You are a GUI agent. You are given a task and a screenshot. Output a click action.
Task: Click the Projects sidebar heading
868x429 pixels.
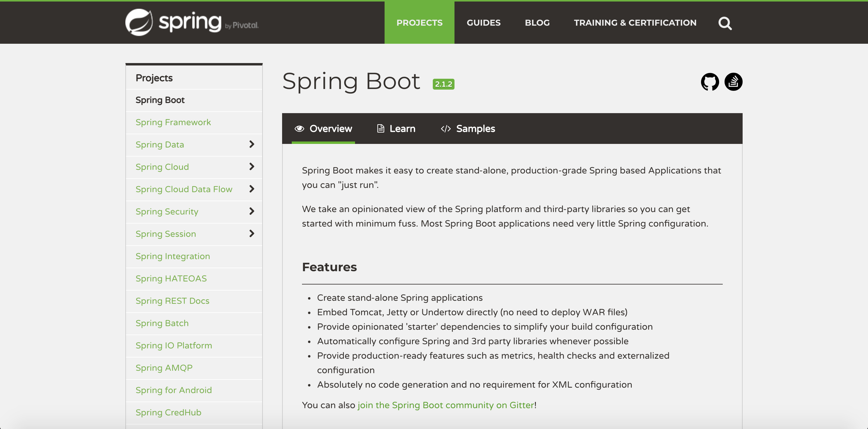[x=154, y=78]
